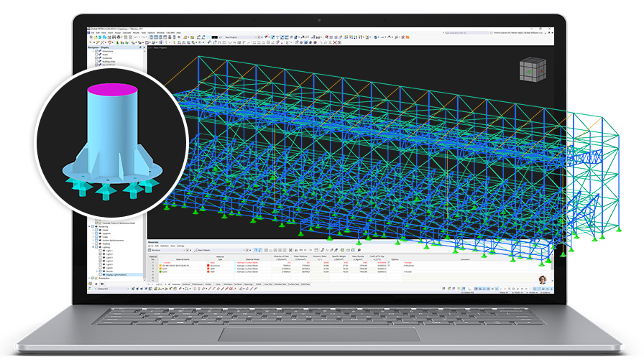Open the Results menu
644x362 pixels.
(x=136, y=33)
